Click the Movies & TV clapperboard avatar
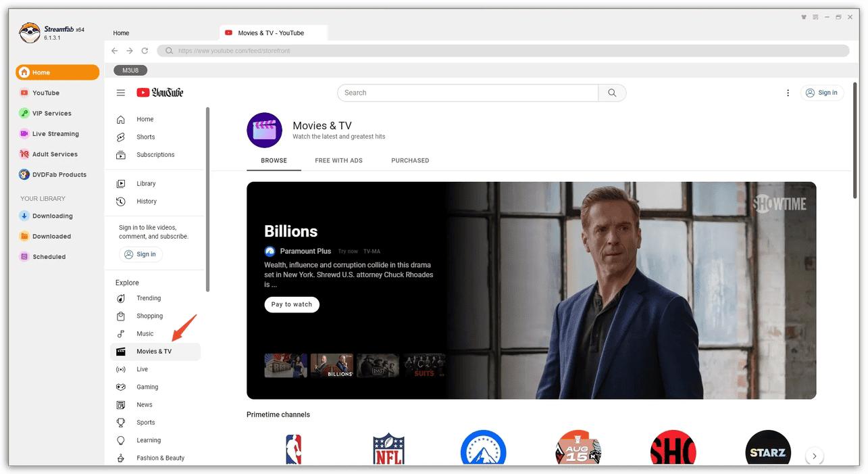 (264, 130)
